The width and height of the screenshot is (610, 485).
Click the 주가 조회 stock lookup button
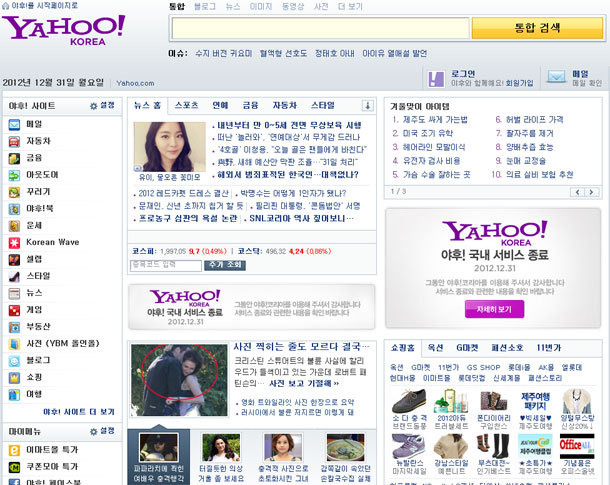tap(225, 265)
